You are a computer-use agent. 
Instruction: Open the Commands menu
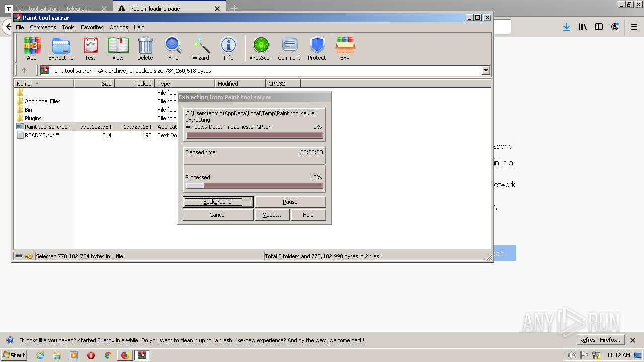43,27
